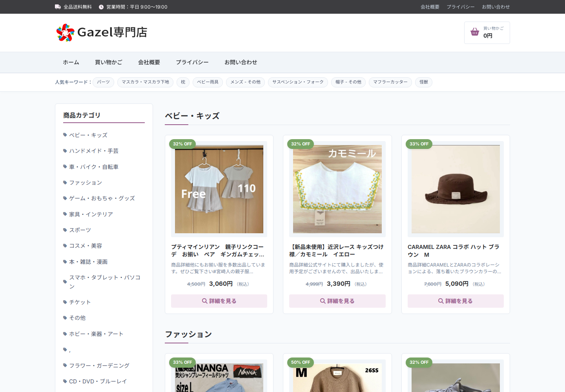Select the パーツ keyword tag
565x392 pixels.
click(x=104, y=82)
